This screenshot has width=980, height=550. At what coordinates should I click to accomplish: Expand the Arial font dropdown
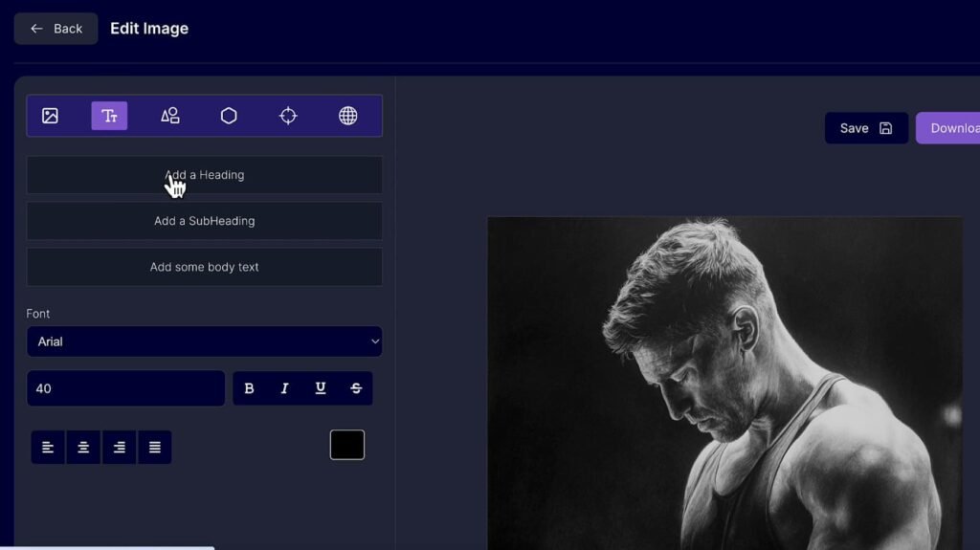point(204,341)
